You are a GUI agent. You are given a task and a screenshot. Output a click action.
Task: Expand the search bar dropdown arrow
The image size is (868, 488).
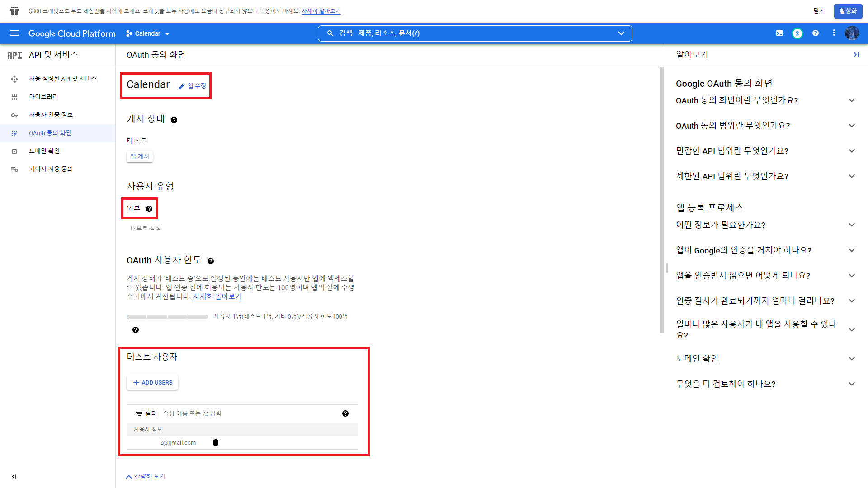point(621,33)
